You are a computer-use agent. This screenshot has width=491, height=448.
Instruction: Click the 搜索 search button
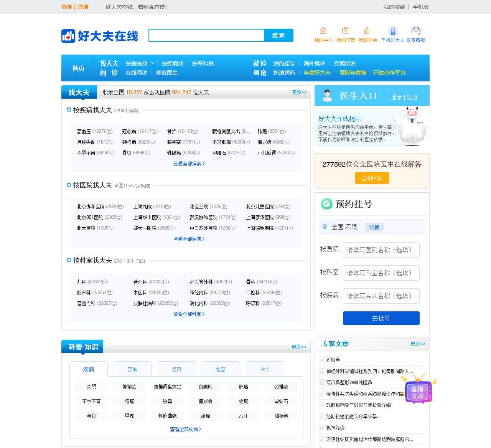[278, 35]
